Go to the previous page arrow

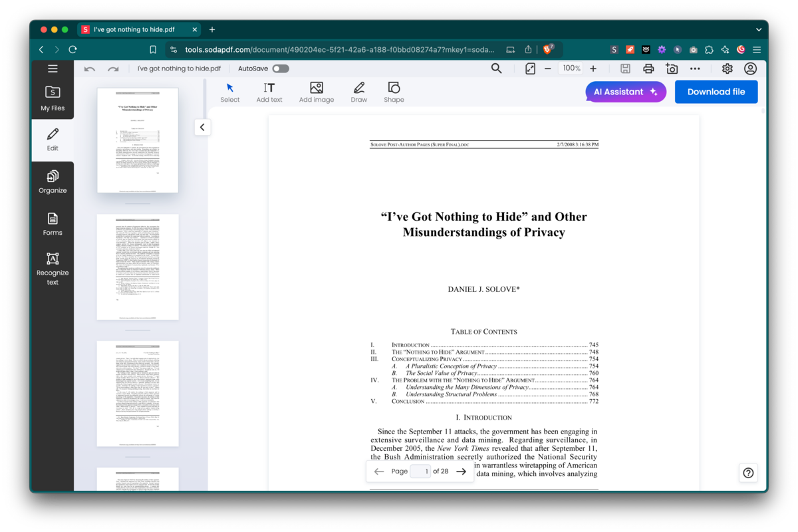click(379, 471)
